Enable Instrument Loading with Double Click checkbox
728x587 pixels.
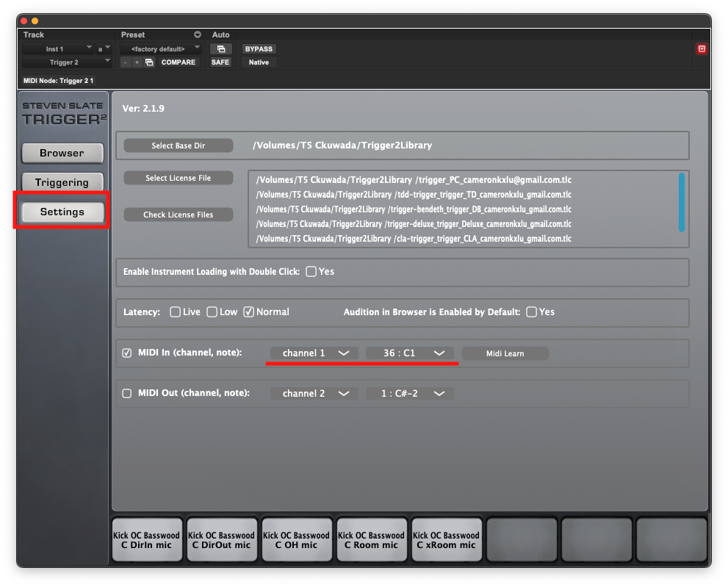(311, 272)
